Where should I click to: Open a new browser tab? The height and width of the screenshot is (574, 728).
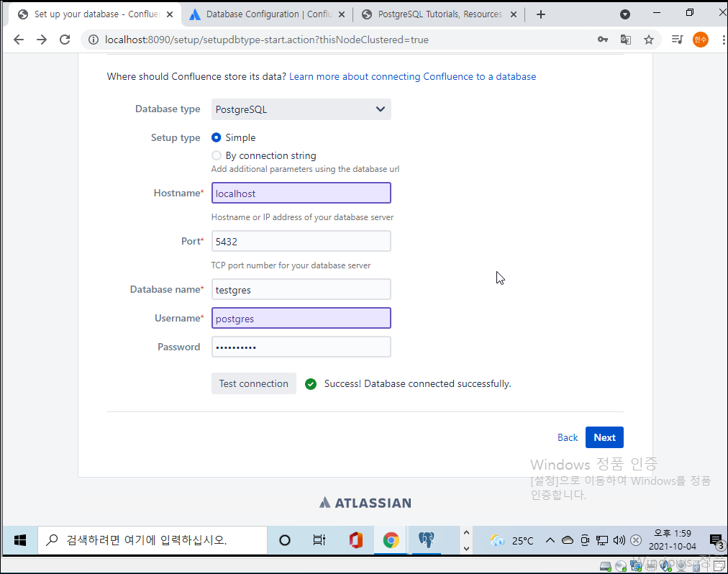(x=540, y=14)
